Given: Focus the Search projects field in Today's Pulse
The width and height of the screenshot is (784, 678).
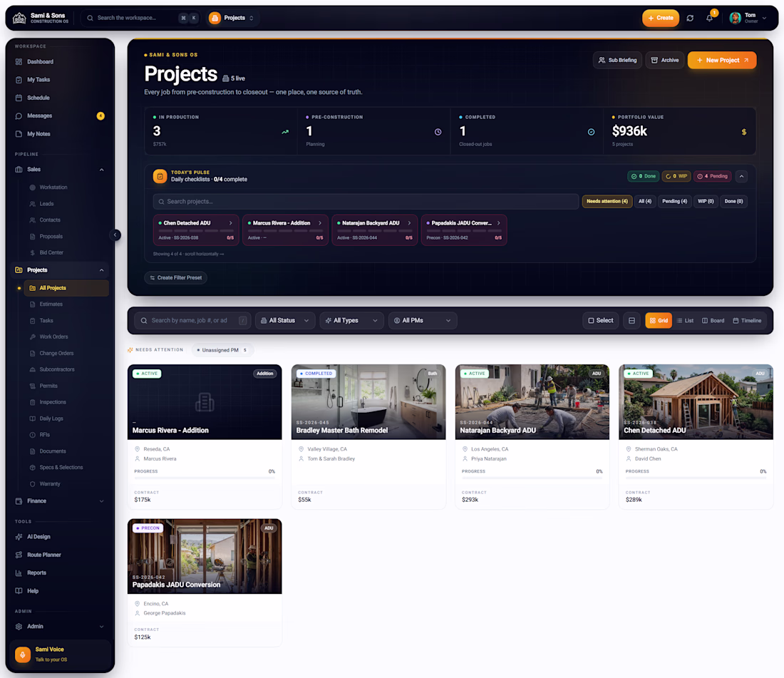Looking at the screenshot, I should tap(366, 202).
